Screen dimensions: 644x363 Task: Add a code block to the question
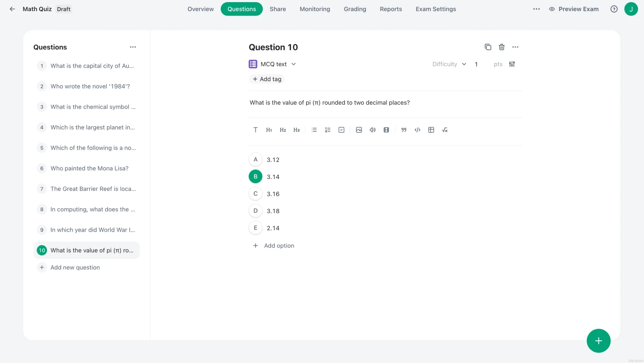click(417, 130)
